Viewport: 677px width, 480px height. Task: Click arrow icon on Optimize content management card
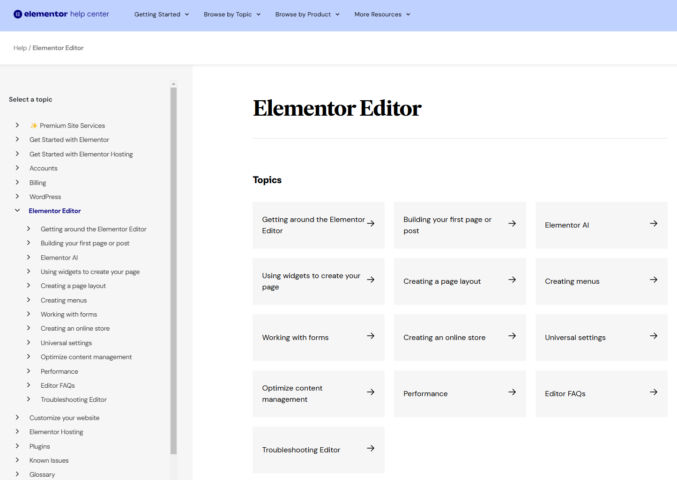click(x=370, y=392)
